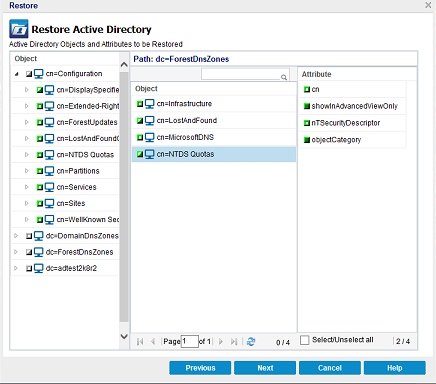The width and height of the screenshot is (436, 384).
Task: Expand the dc=DomainDnsZones tree node
Action: (16, 236)
